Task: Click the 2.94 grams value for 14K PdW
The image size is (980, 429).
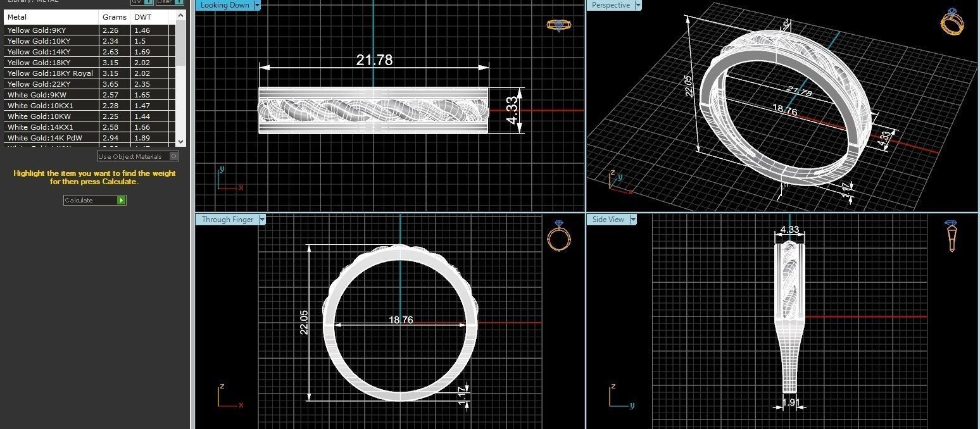Action: point(110,138)
